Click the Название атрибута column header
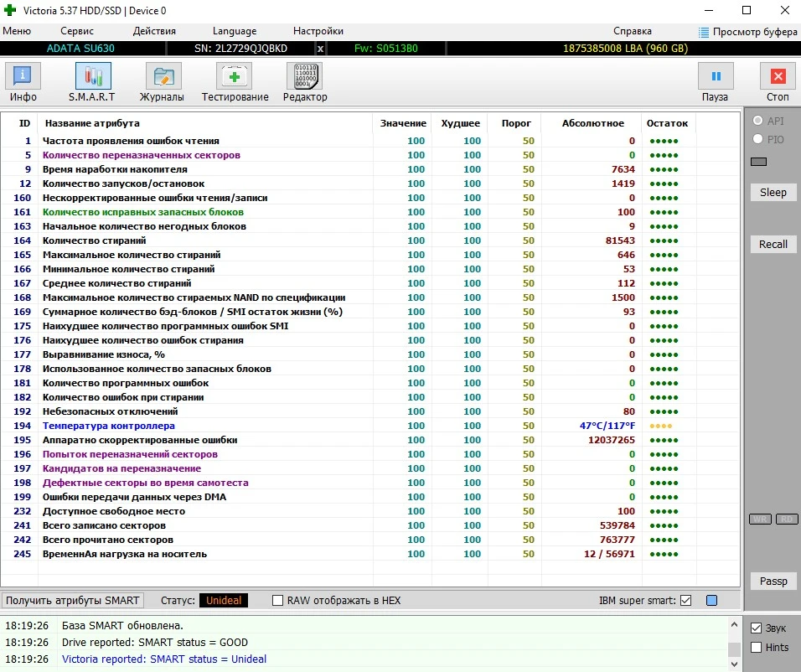 pyautogui.click(x=92, y=123)
